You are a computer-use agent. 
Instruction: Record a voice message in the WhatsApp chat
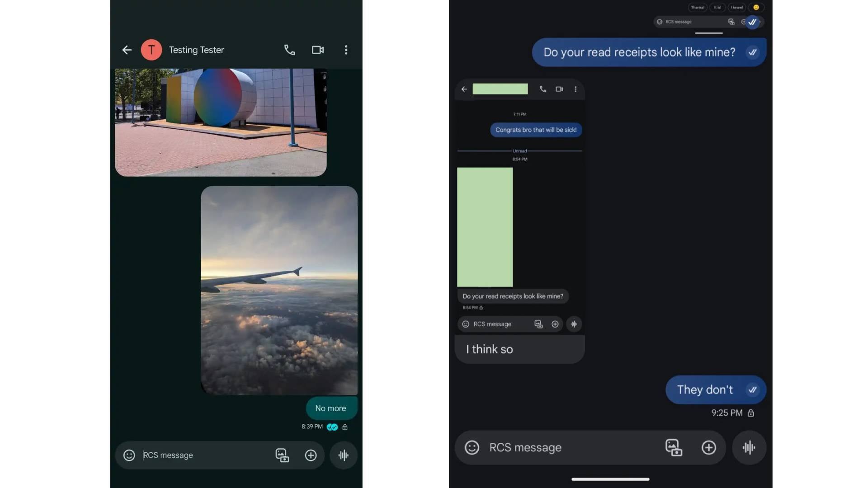point(343,455)
